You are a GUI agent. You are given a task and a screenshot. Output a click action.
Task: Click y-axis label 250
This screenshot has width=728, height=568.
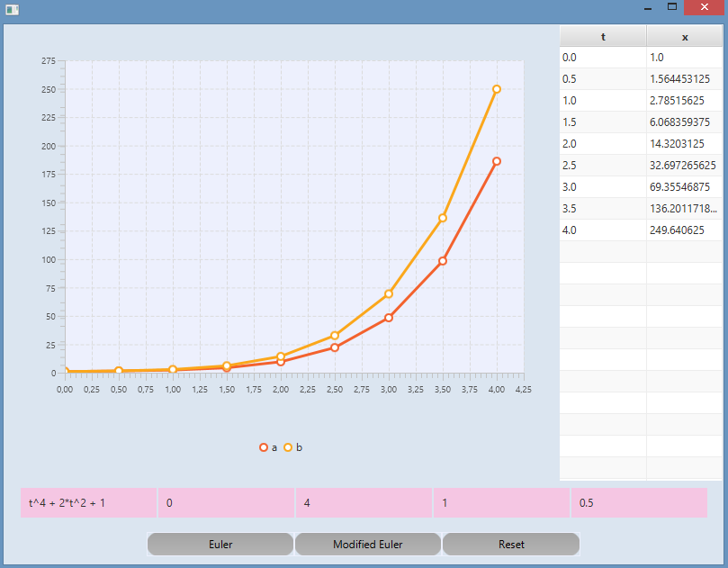(x=49, y=89)
